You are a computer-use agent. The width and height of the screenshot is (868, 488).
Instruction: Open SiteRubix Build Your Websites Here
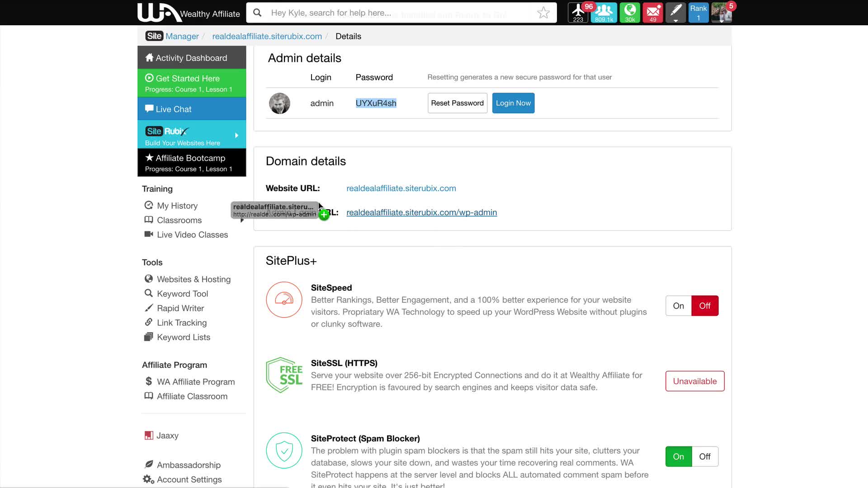click(192, 135)
